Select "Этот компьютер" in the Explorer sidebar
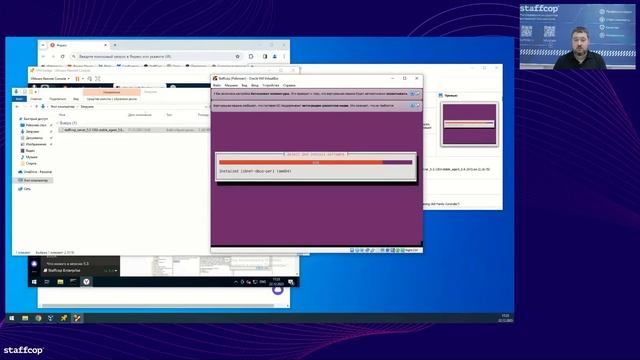This screenshot has width=640, height=360. (x=35, y=180)
